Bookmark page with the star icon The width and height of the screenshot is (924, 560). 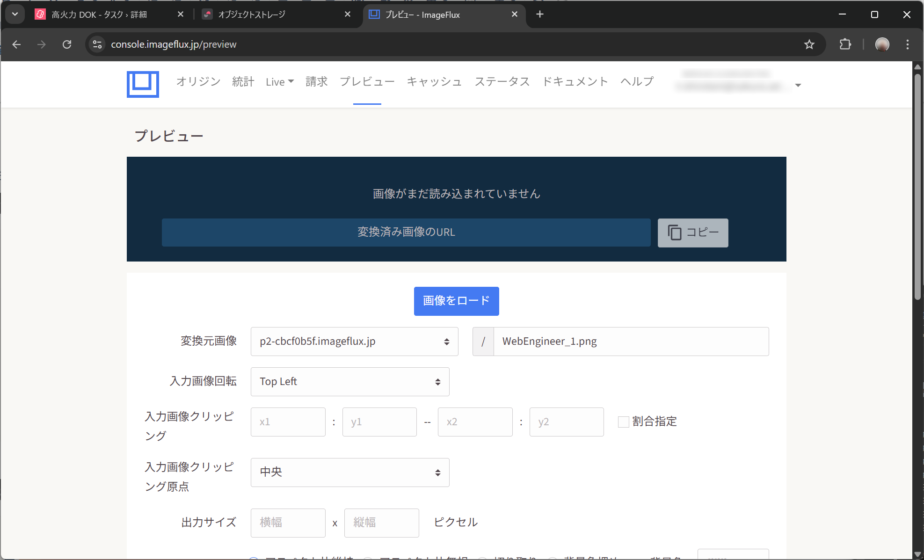tap(809, 44)
